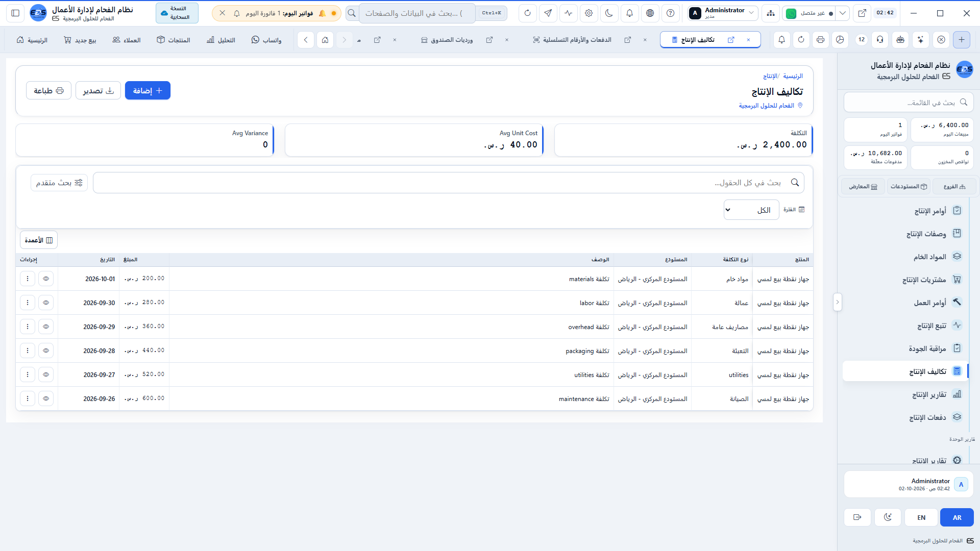Click the تصدير export button
980x551 pixels.
point(98,91)
